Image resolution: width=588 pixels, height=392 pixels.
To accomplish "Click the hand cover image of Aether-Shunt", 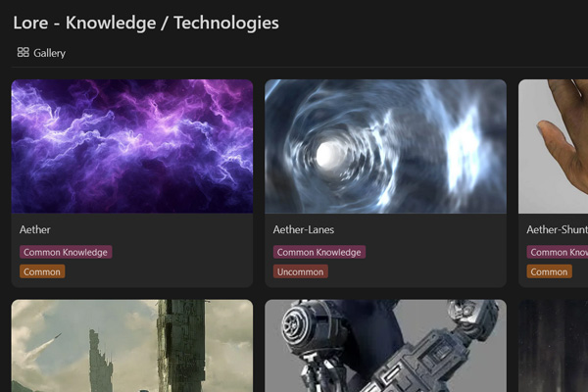I will (553, 146).
